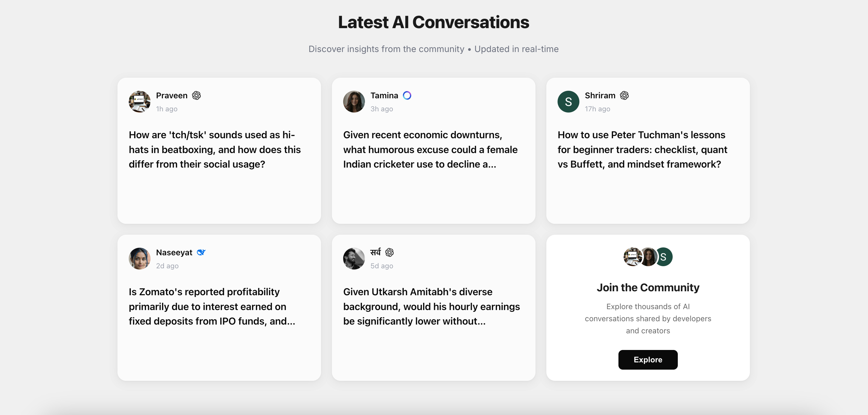Viewport: 868px width, 415px height.
Task: Click the blue whale icon beside Naseeyat
Action: click(x=201, y=252)
